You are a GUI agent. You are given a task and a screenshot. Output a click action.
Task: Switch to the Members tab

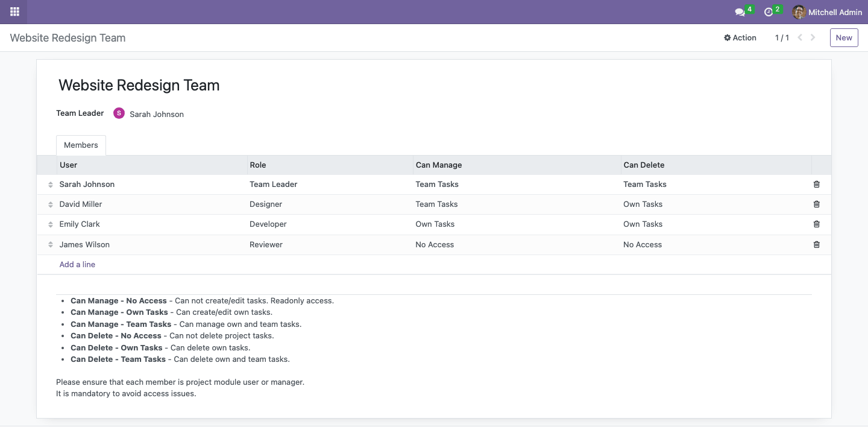(81, 145)
